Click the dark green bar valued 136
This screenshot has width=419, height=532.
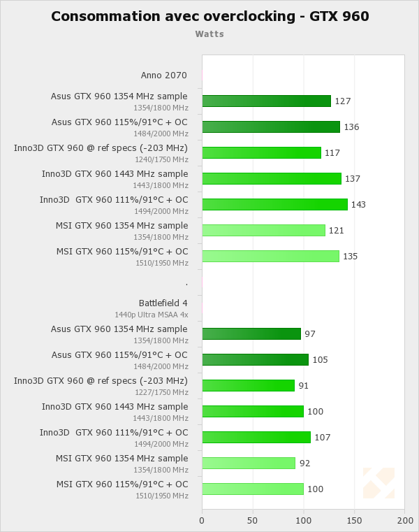click(271, 127)
